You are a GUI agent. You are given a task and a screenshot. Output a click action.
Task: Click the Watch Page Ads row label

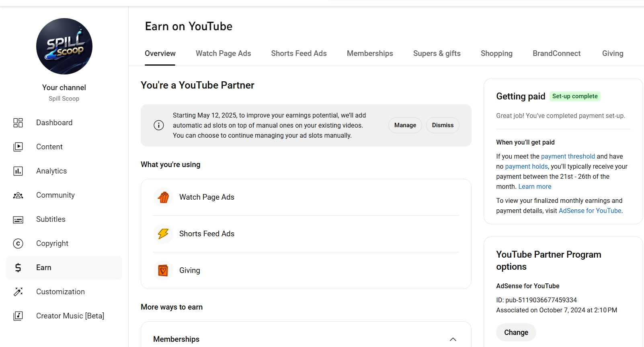207,197
